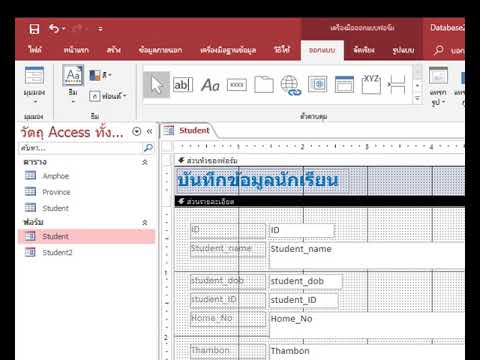Open the External Data ribbon tab

tap(160, 50)
